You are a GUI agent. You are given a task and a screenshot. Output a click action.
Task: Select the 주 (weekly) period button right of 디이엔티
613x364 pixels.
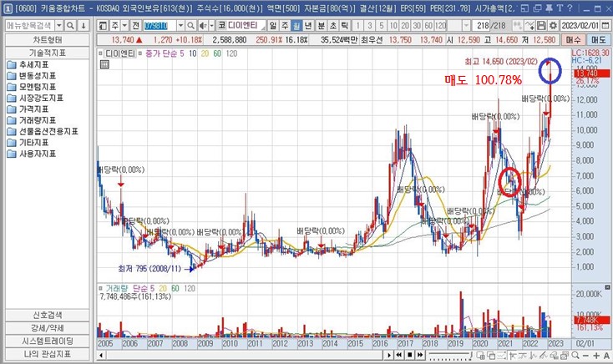point(285,26)
